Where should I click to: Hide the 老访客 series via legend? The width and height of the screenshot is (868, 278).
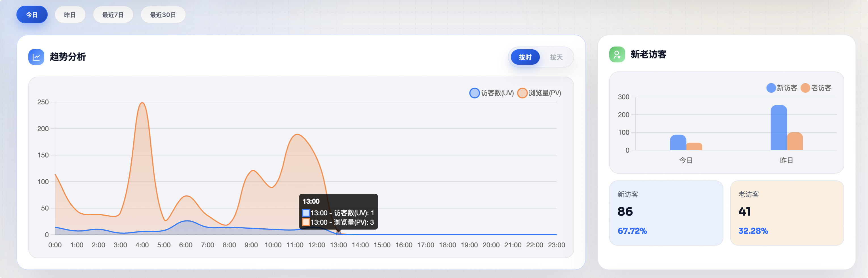coord(816,88)
